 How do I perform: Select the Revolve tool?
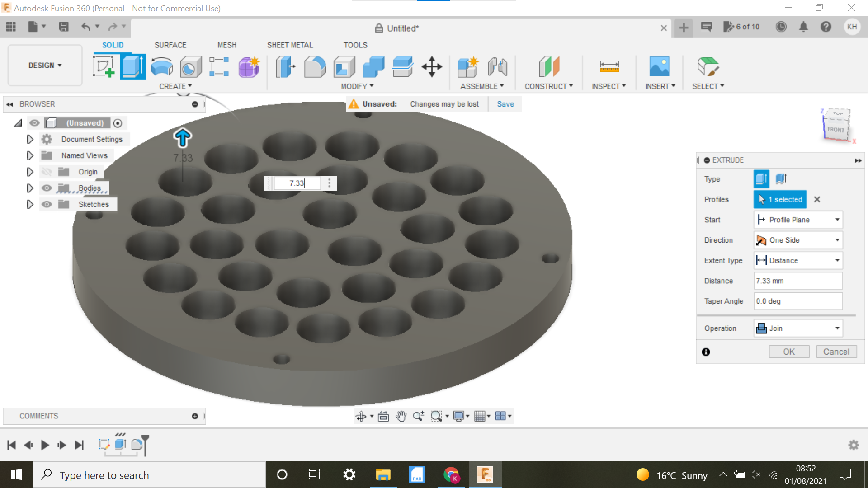[x=162, y=67]
